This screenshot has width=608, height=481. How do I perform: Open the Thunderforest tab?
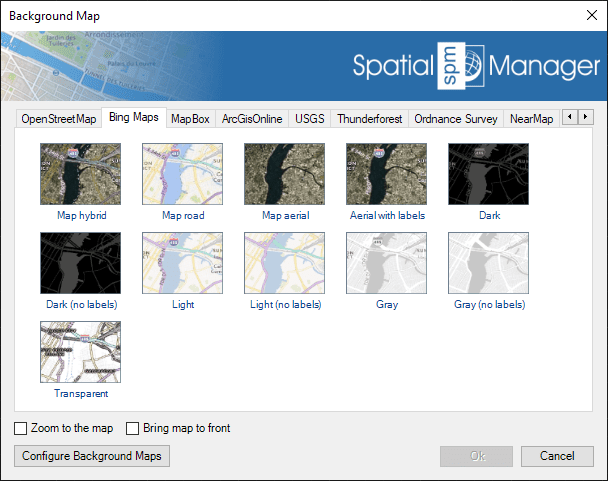tap(370, 119)
